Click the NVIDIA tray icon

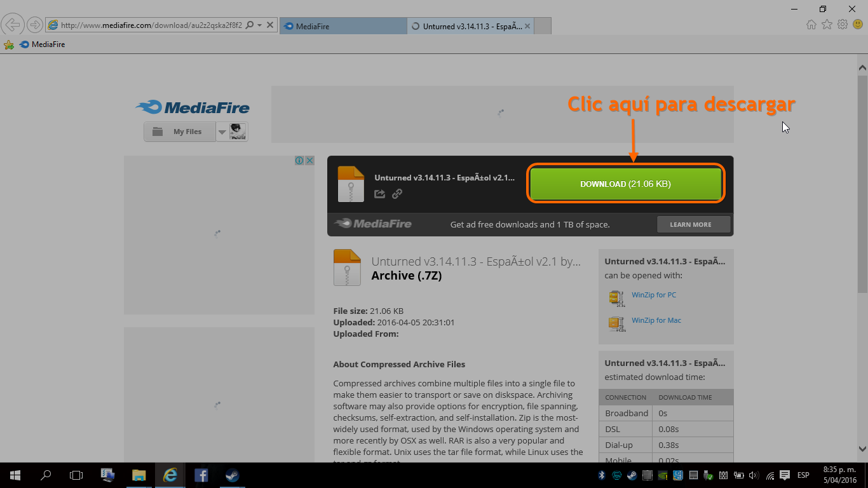click(x=662, y=475)
